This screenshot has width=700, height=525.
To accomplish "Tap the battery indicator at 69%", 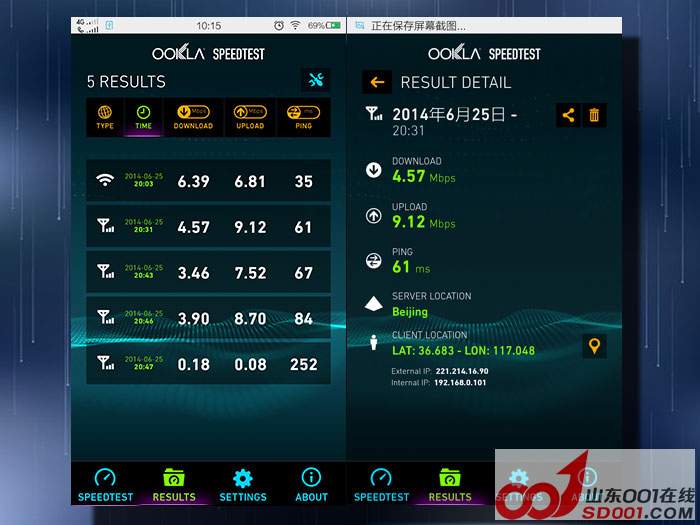I will pyautogui.click(x=325, y=25).
